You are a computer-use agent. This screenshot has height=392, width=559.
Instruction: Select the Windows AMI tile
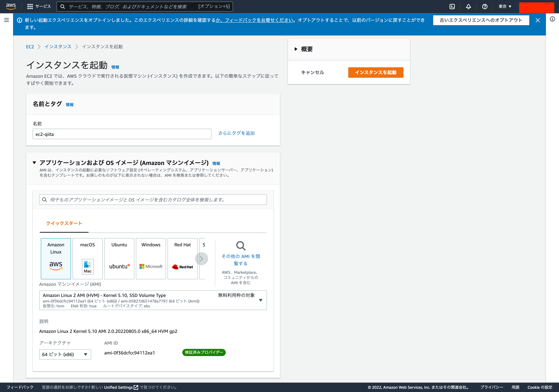pos(151,259)
